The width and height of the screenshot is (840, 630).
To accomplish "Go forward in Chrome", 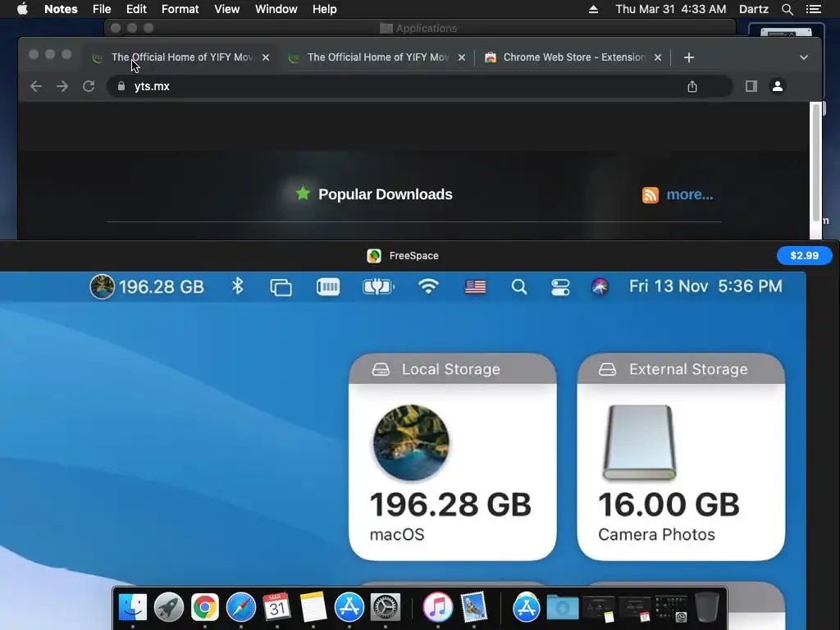I will click(x=62, y=86).
